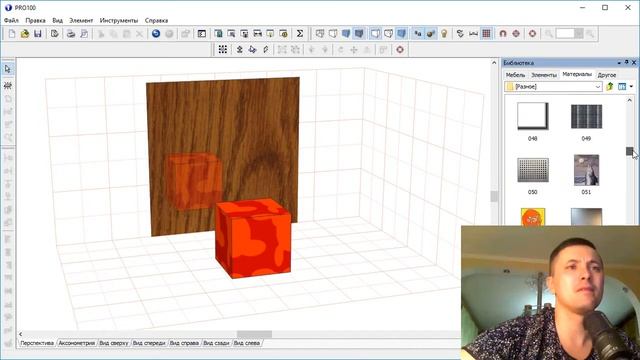Click the red ring icon in second toolbar
Viewport: 640px width, 360px height.
click(x=400, y=50)
